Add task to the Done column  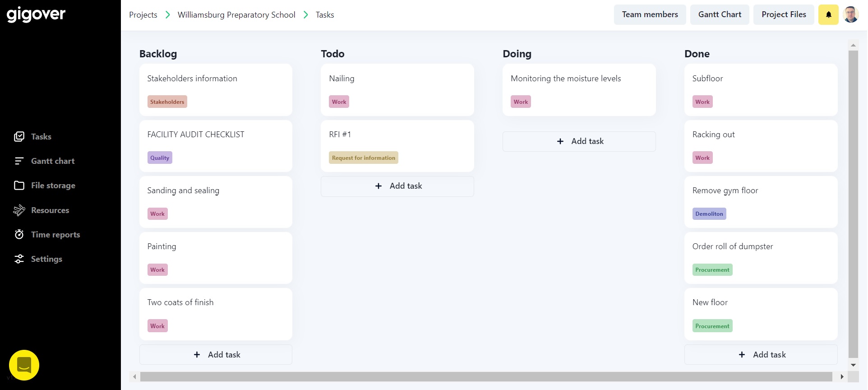tap(761, 355)
